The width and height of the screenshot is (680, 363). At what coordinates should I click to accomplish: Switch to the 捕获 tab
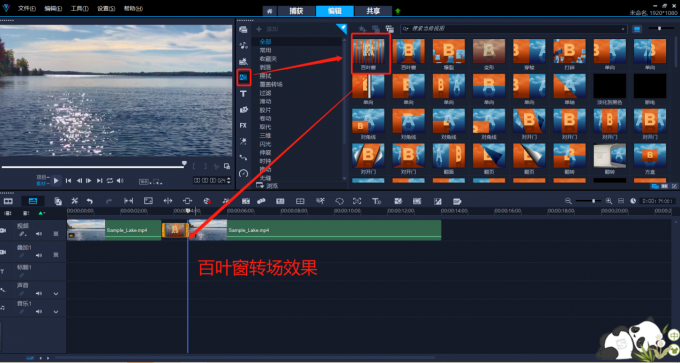(x=296, y=11)
